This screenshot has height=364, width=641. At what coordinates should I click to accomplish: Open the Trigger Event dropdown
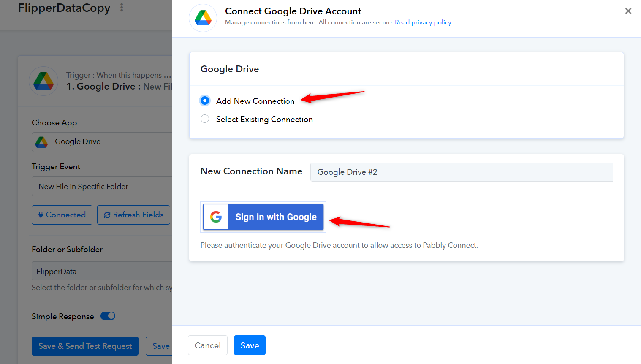(x=102, y=186)
